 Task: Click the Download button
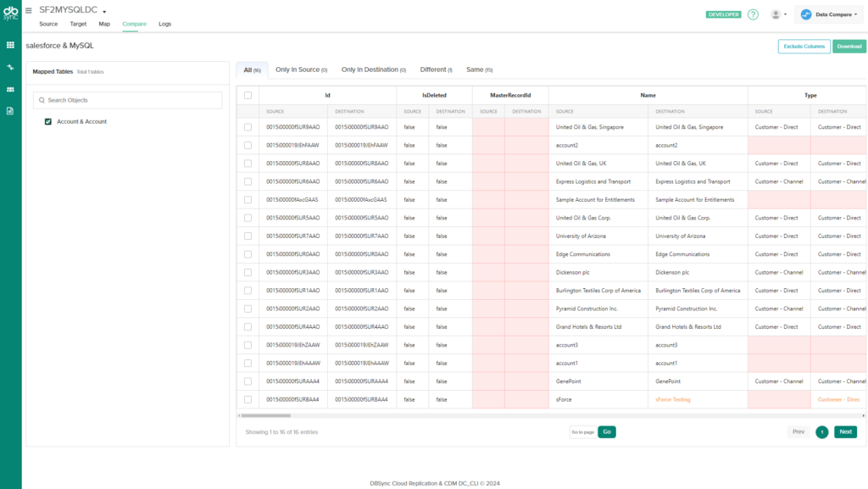click(x=849, y=47)
